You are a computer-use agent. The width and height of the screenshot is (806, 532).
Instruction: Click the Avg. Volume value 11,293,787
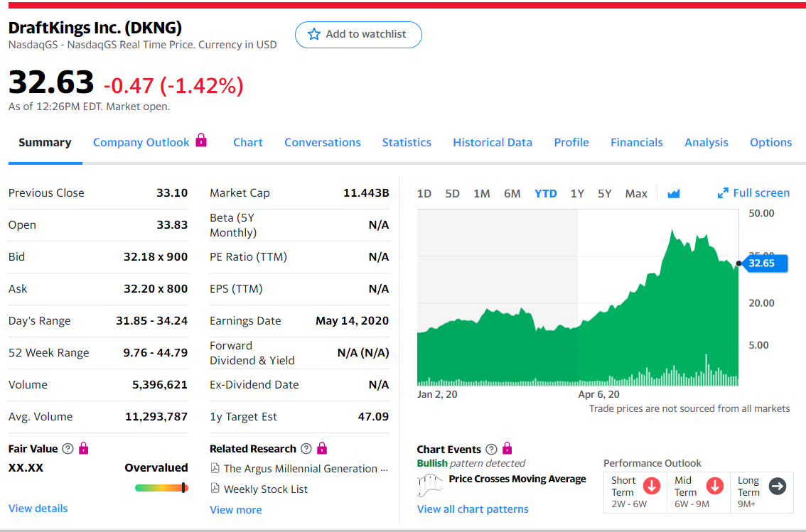156,417
